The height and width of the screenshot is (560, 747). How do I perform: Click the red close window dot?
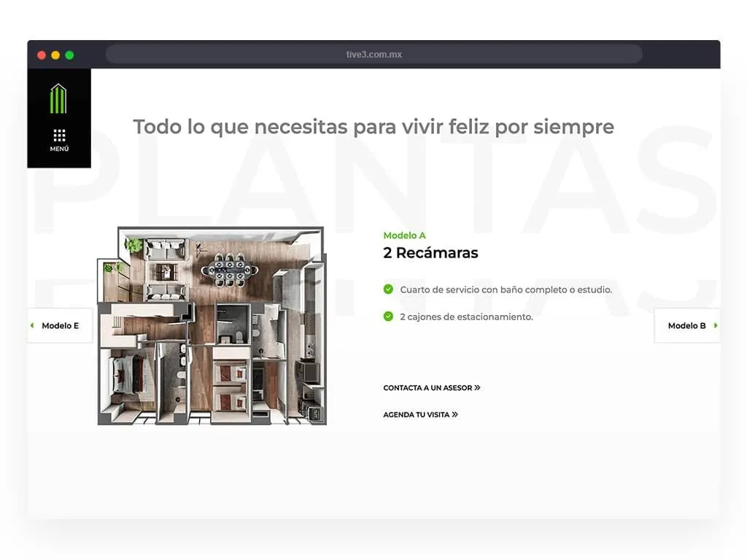coord(42,55)
